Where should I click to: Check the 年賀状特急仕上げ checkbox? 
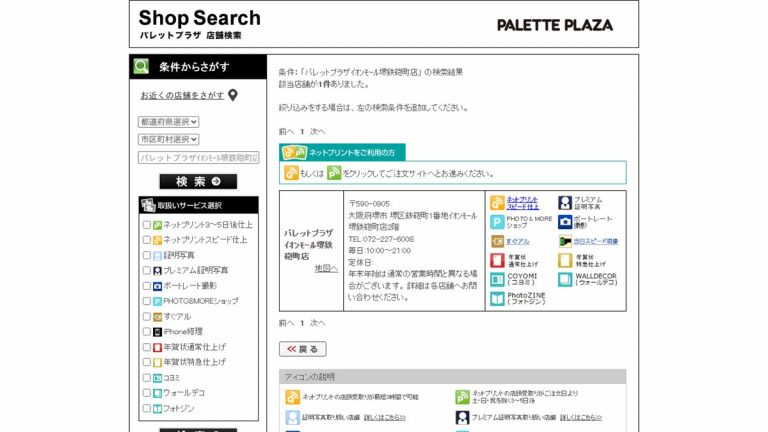coord(146,362)
